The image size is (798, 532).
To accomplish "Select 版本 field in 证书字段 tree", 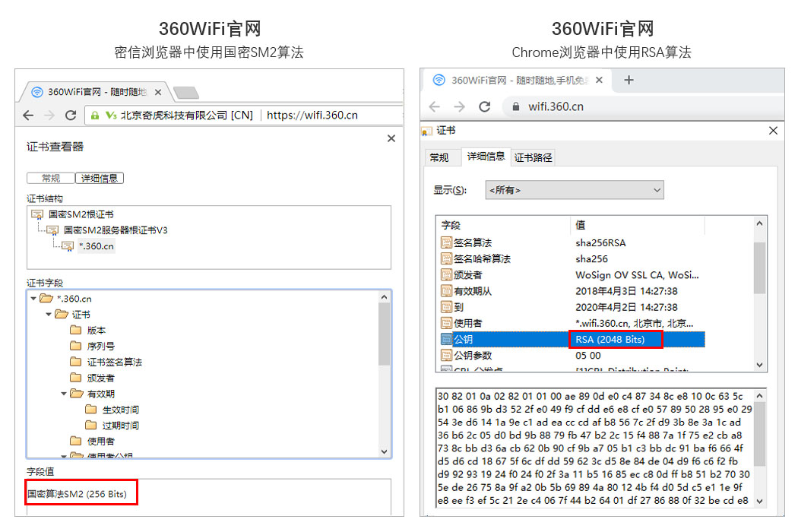I will coord(97,331).
